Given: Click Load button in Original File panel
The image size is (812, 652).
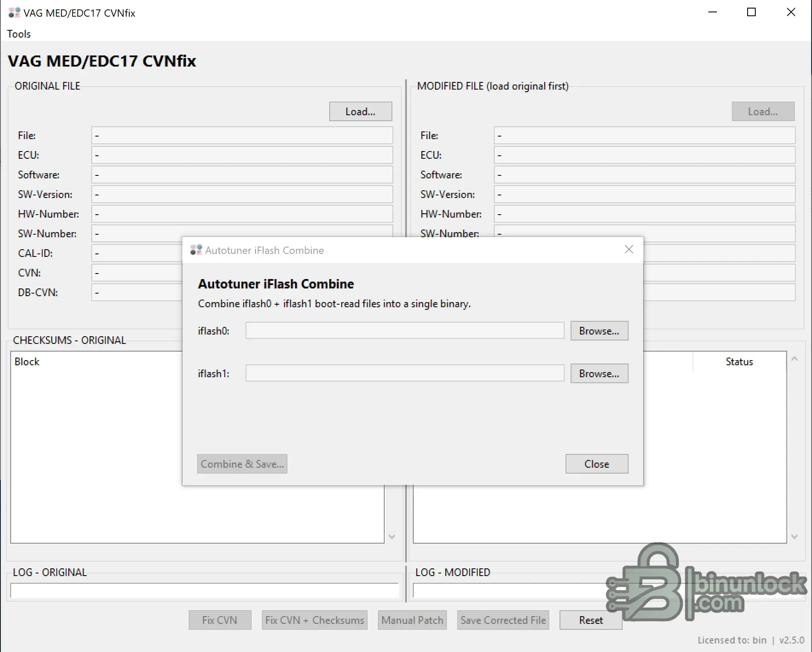Looking at the screenshot, I should point(360,111).
